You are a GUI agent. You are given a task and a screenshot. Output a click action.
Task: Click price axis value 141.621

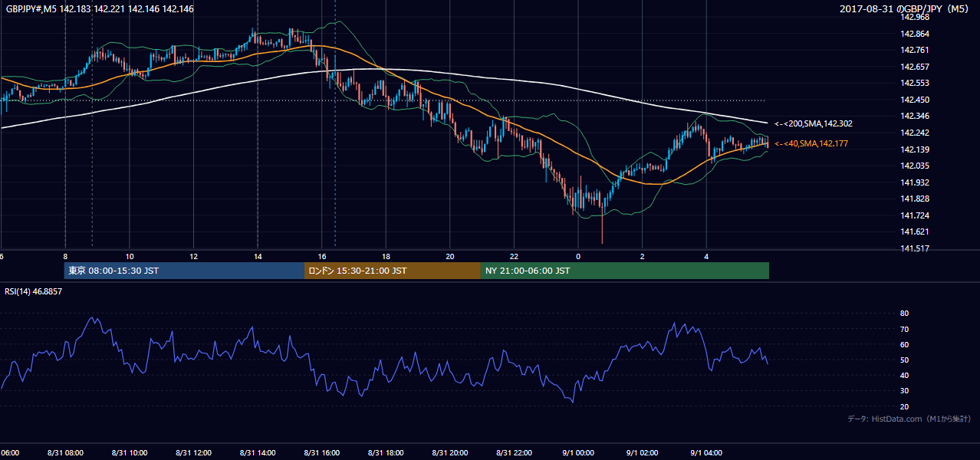916,232
